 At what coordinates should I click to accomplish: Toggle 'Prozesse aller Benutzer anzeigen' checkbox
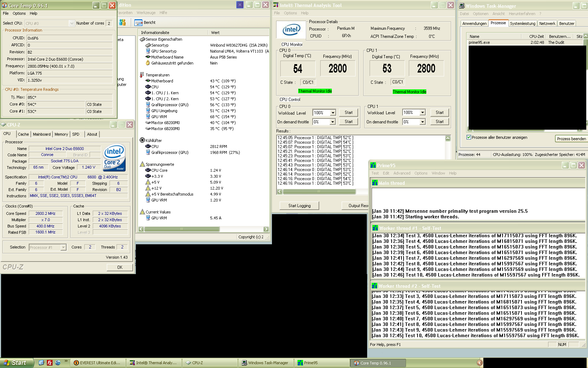[469, 137]
